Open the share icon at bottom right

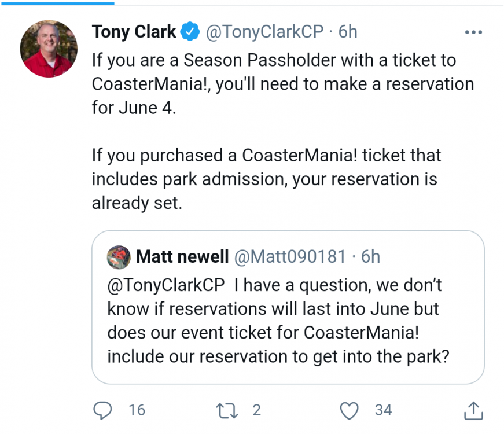point(473,410)
